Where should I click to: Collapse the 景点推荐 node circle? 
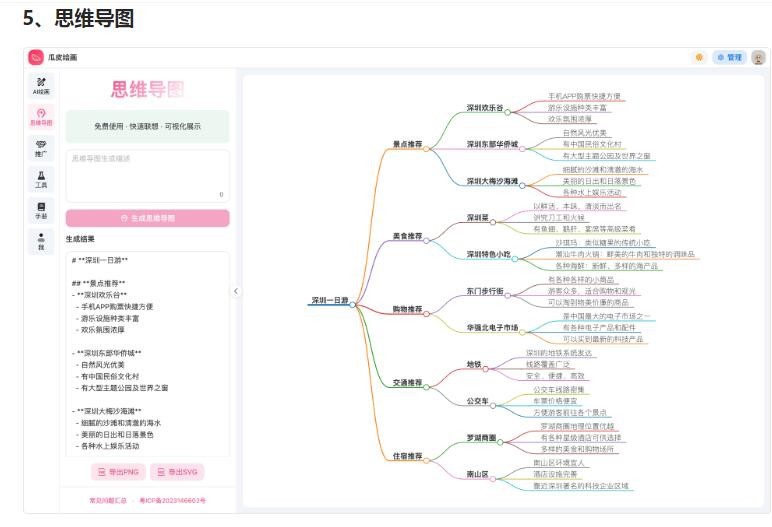coord(426,148)
